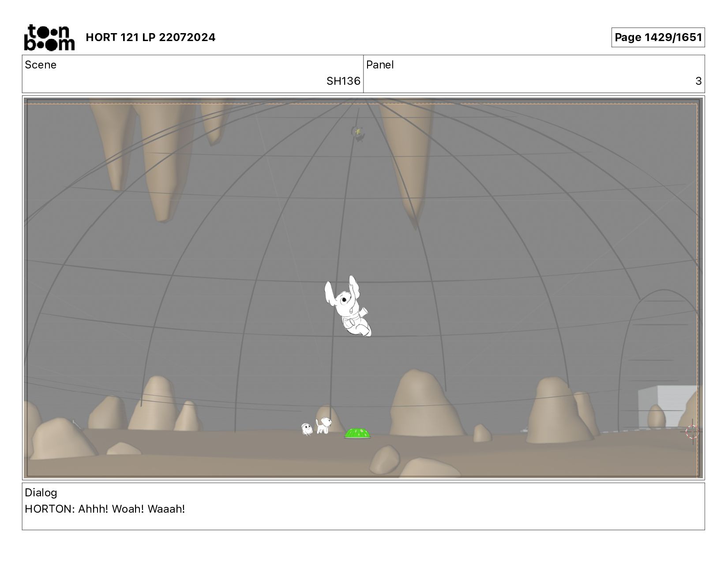Click the 'Scene' header label
This screenshot has height=563, width=728.
coord(41,65)
